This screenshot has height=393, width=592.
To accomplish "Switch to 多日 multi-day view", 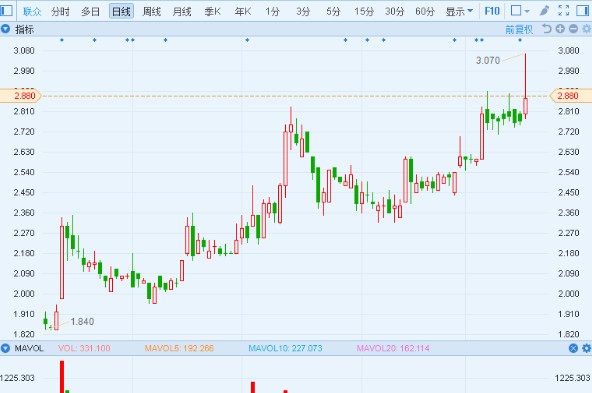I will [x=91, y=11].
